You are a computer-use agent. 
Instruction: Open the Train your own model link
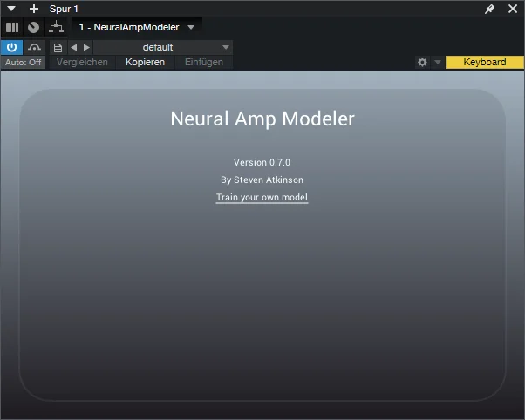coord(262,198)
